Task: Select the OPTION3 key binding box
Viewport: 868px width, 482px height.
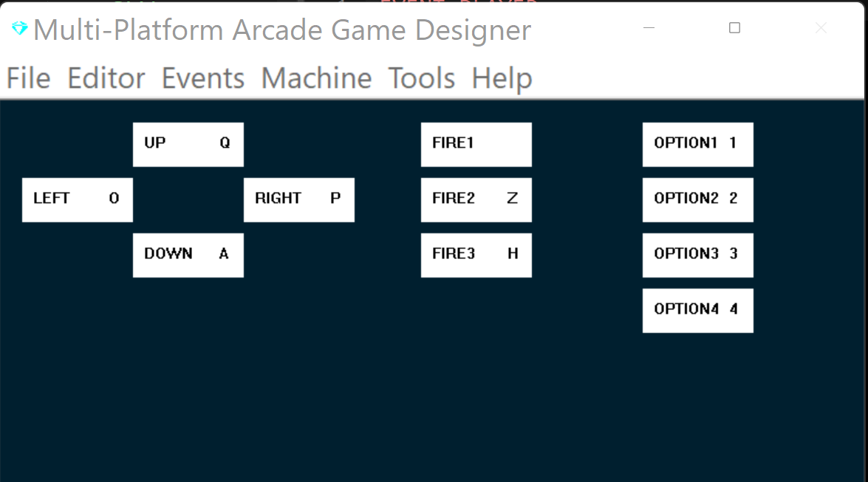Action: coord(697,255)
